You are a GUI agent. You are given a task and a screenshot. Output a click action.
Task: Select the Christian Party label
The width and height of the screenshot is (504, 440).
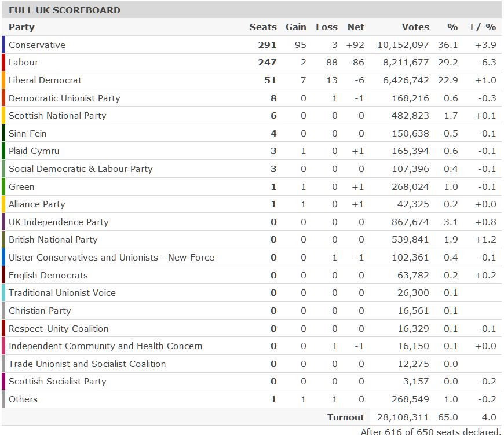pos(39,311)
